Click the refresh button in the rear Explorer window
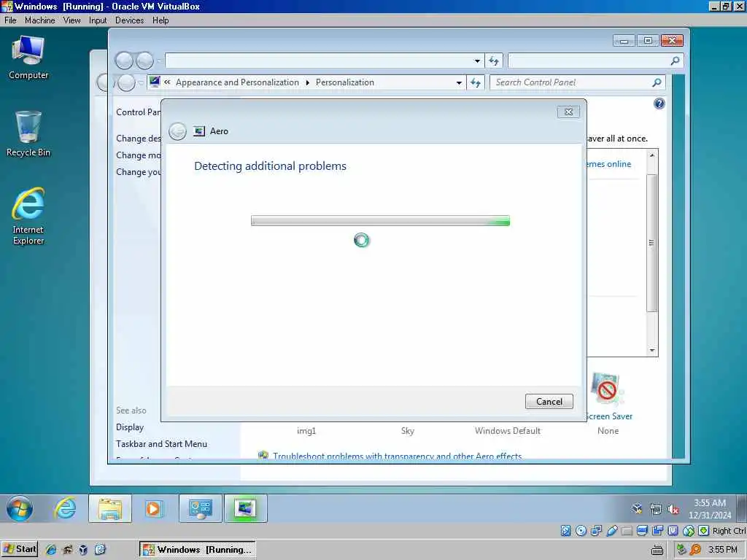This screenshot has height=560, width=747. 494,61
